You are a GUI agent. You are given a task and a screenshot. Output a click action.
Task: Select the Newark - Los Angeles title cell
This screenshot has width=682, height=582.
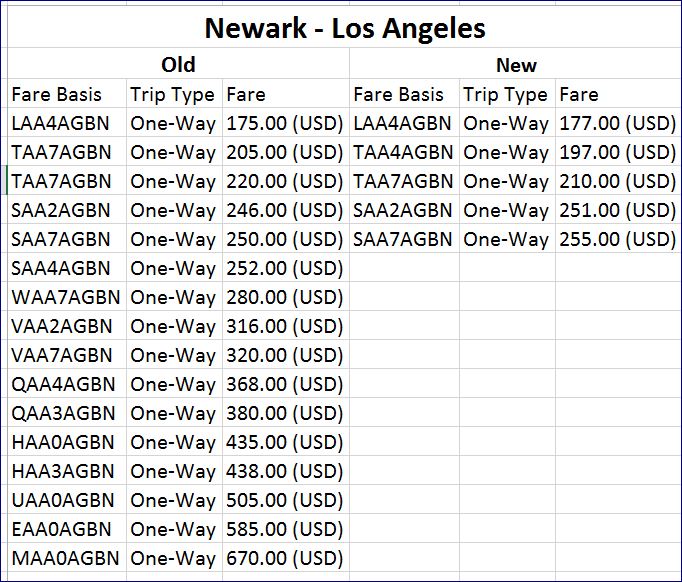pos(345,28)
